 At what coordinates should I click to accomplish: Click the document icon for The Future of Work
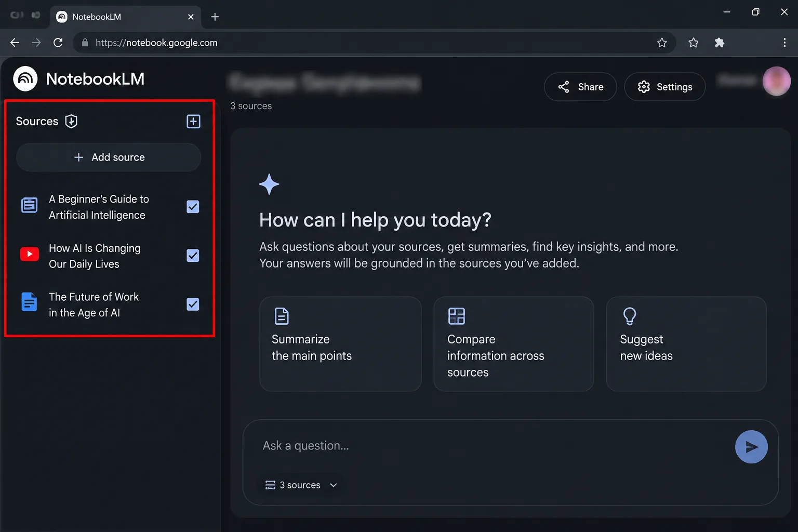[29, 302]
